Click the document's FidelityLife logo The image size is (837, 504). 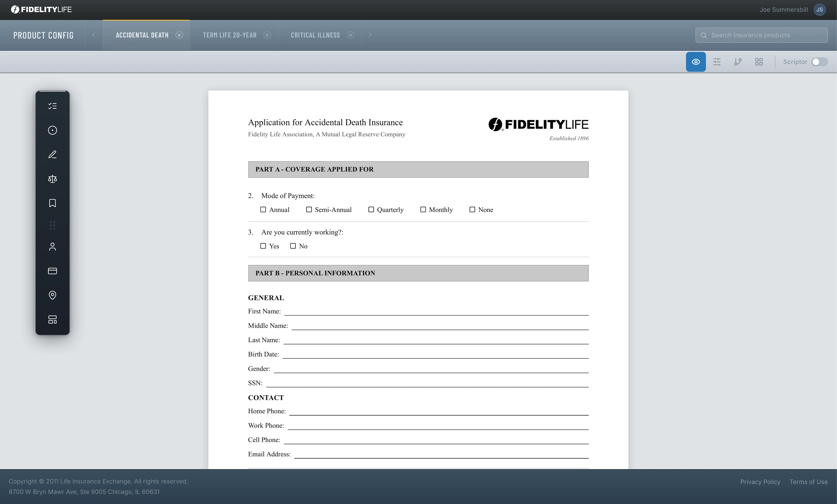pos(538,124)
